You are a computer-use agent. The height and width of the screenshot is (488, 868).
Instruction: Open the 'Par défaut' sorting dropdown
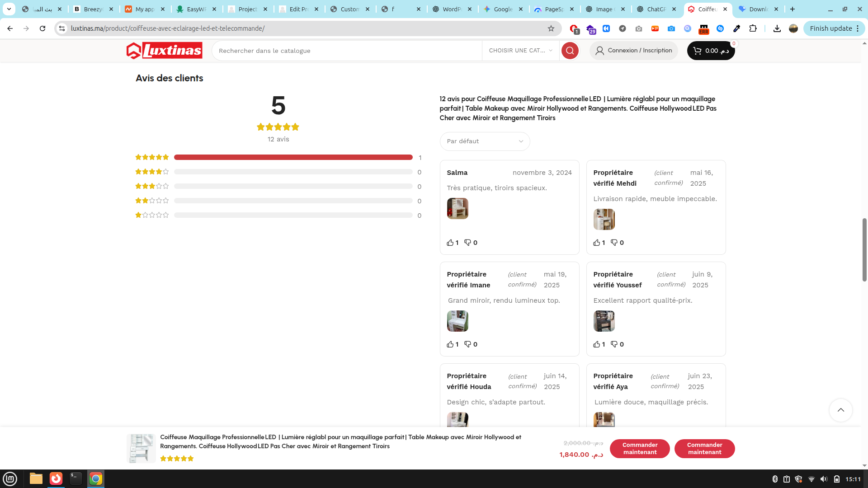485,141
